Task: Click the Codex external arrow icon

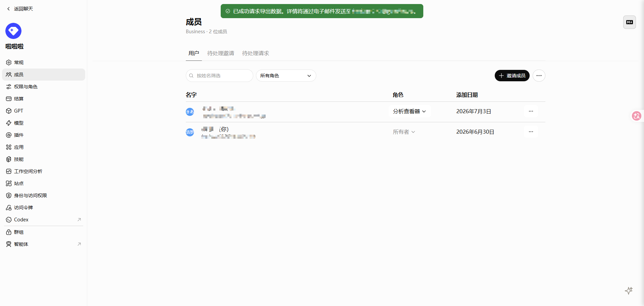Action: 79,220
